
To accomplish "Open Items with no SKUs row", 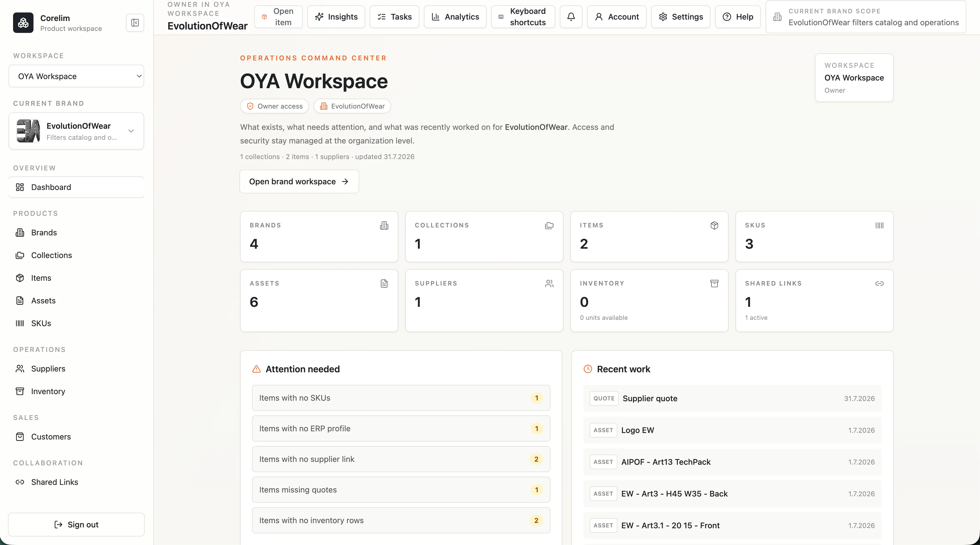I will [x=401, y=398].
